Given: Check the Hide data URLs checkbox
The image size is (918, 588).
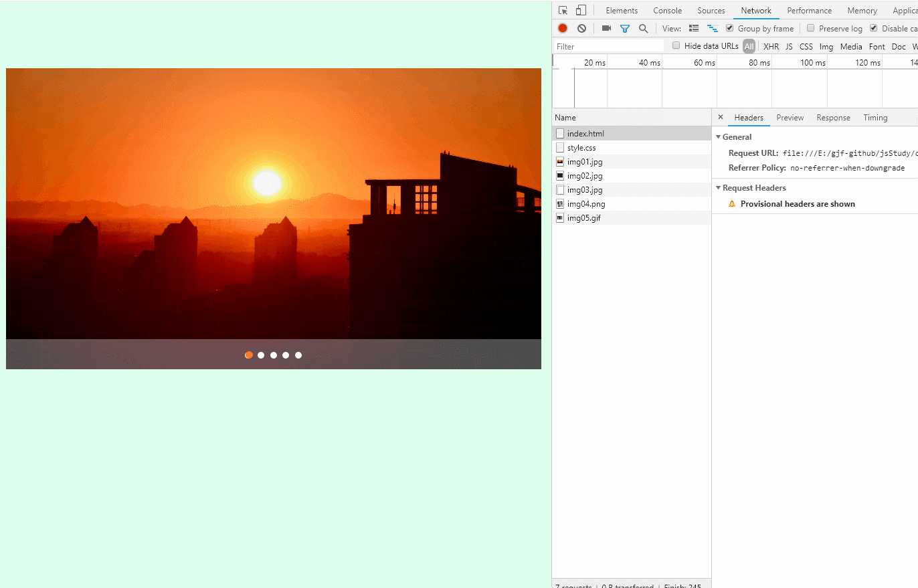Looking at the screenshot, I should [x=676, y=45].
